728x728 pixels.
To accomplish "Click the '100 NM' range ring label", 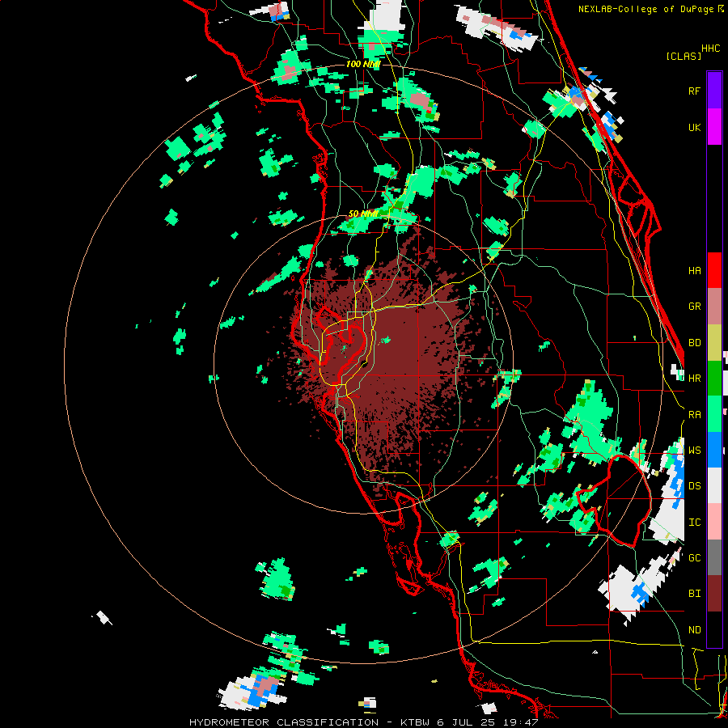I will pyautogui.click(x=363, y=64).
